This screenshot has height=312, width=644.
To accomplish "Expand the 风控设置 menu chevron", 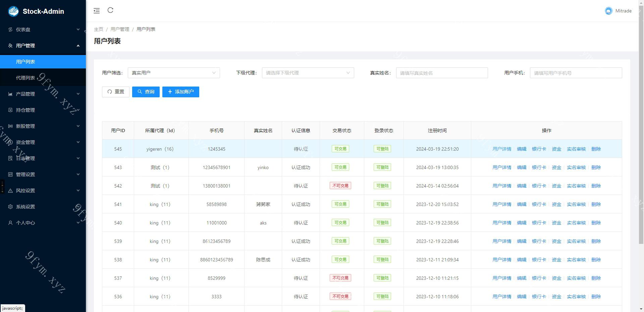I will coord(78,191).
